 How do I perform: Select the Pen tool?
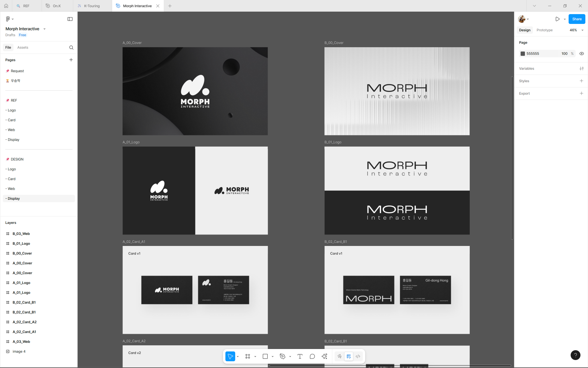[x=282, y=356]
